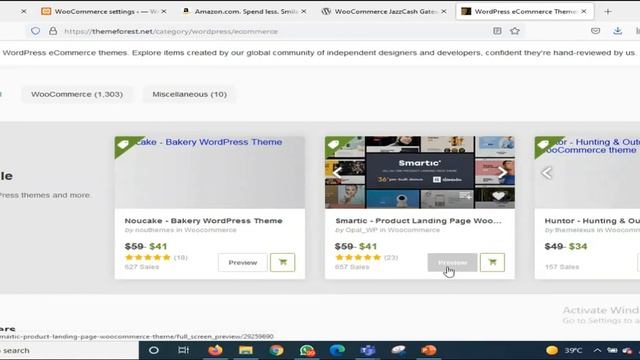Viewport: 640px width, 360px height.
Task: Switch to the WooCommerce settings tab
Action: [x=104, y=11]
